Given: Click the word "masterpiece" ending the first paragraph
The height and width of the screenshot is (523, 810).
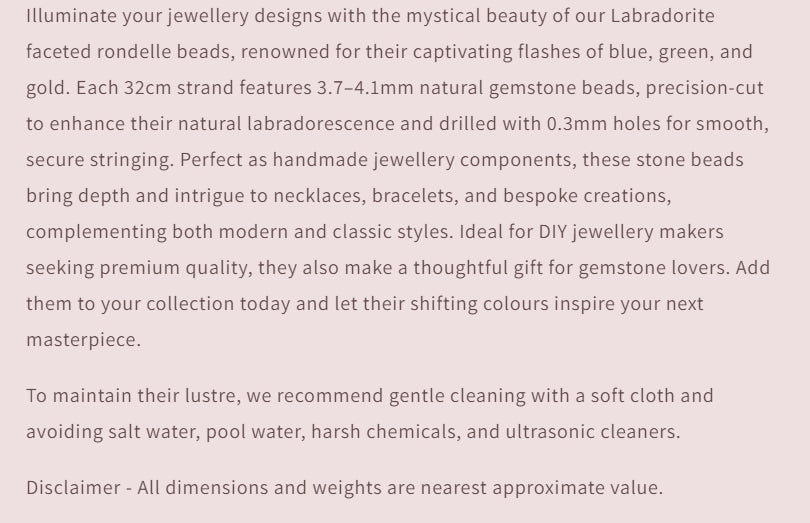Looking at the screenshot, I should (x=81, y=340).
